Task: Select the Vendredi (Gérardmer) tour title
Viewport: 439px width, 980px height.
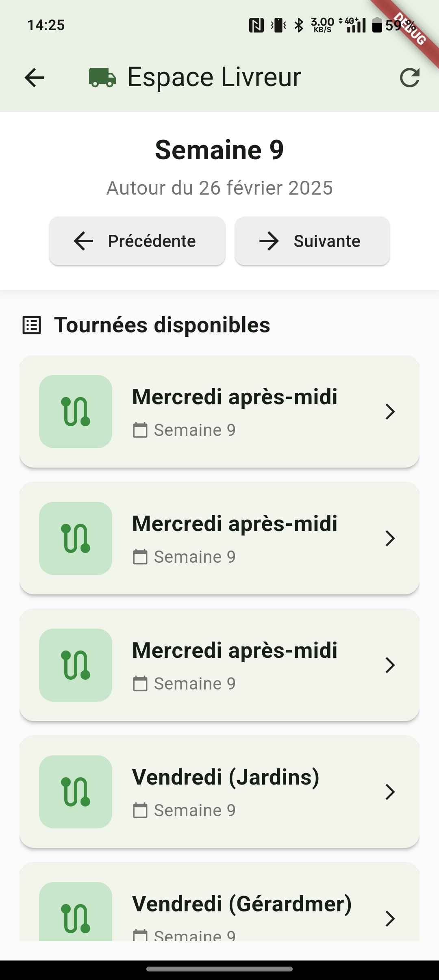Action: coord(242,904)
